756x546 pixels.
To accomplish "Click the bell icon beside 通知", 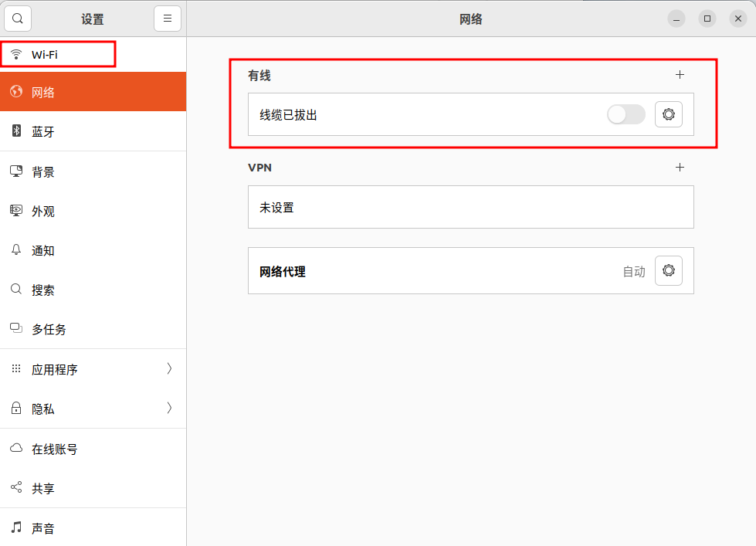I will [16, 250].
